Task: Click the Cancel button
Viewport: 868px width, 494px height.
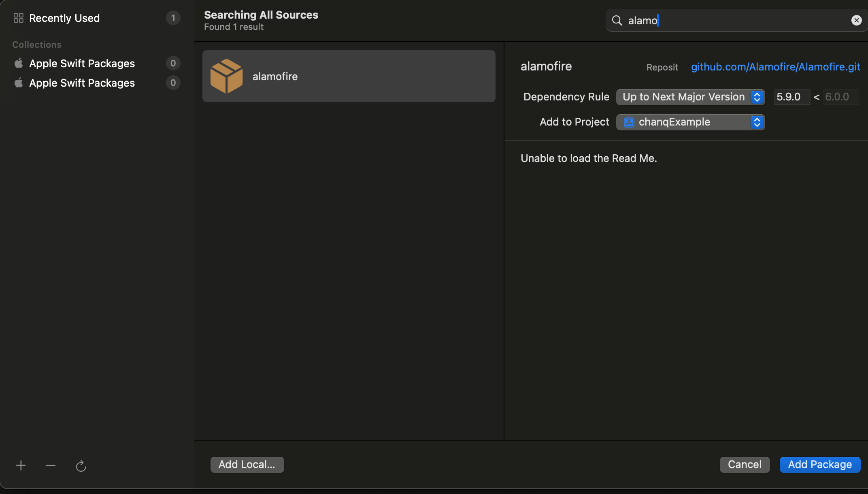Action: click(745, 464)
